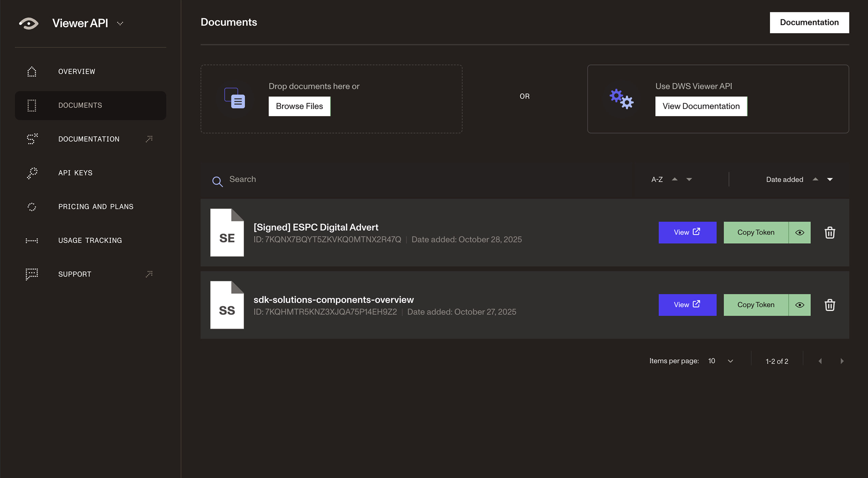Viewport: 868px width, 478px height.
Task: Click the Viewer API eye logo
Action: 29,23
